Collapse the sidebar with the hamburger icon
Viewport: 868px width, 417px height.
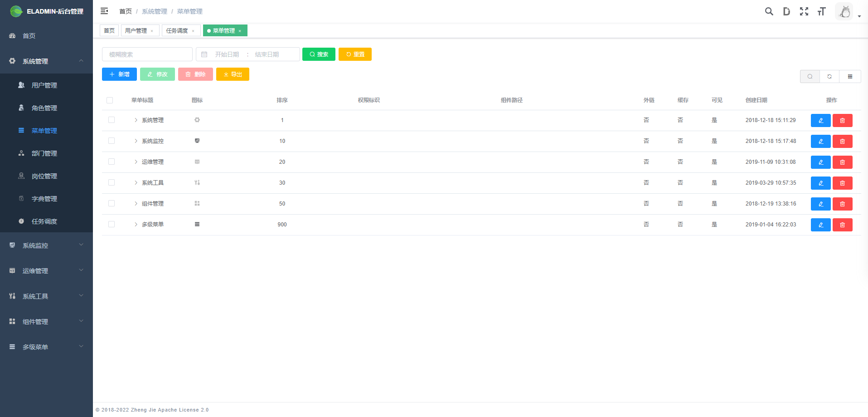click(104, 11)
